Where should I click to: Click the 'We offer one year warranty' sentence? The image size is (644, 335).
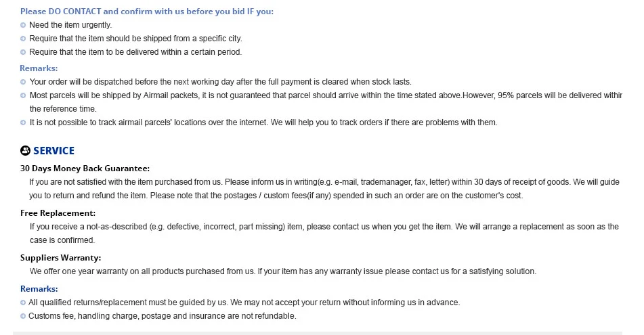pos(283,271)
